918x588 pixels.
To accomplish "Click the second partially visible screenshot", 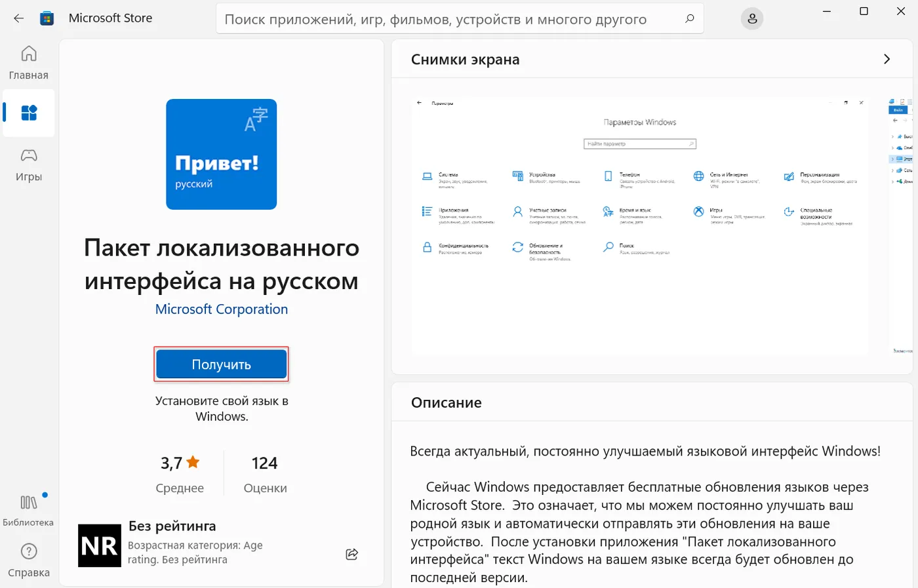I will click(x=900, y=226).
